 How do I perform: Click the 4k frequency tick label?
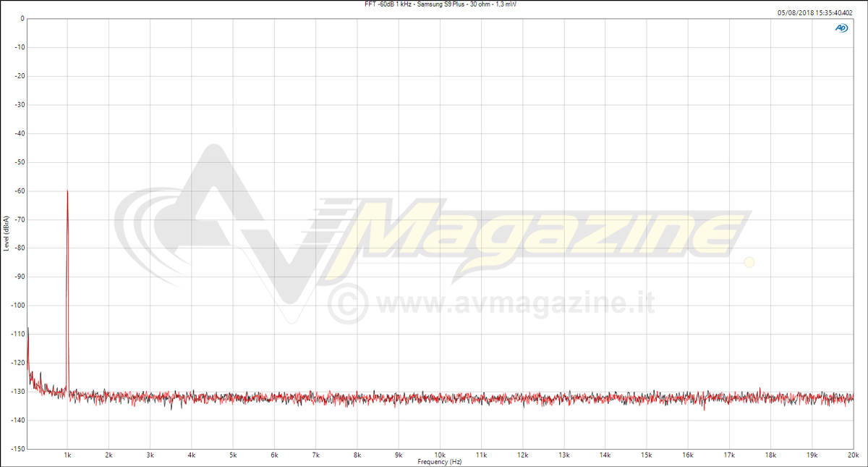coord(192,455)
